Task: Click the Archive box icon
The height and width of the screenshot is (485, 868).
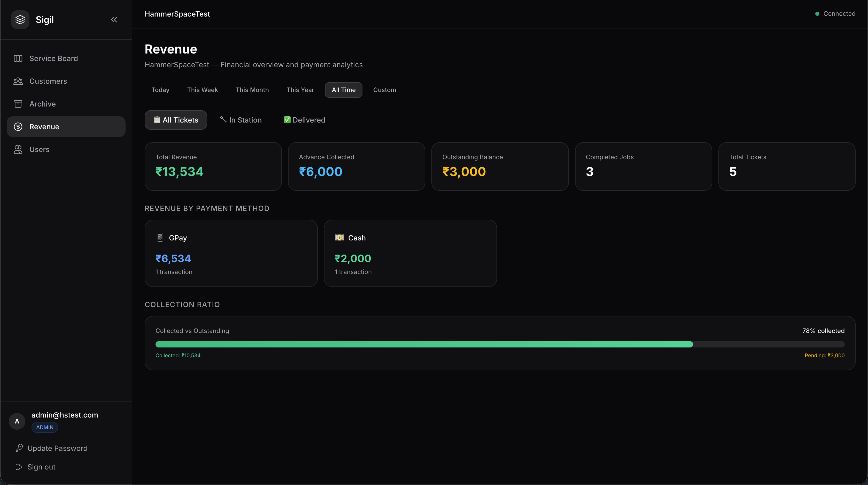Action: tap(18, 104)
